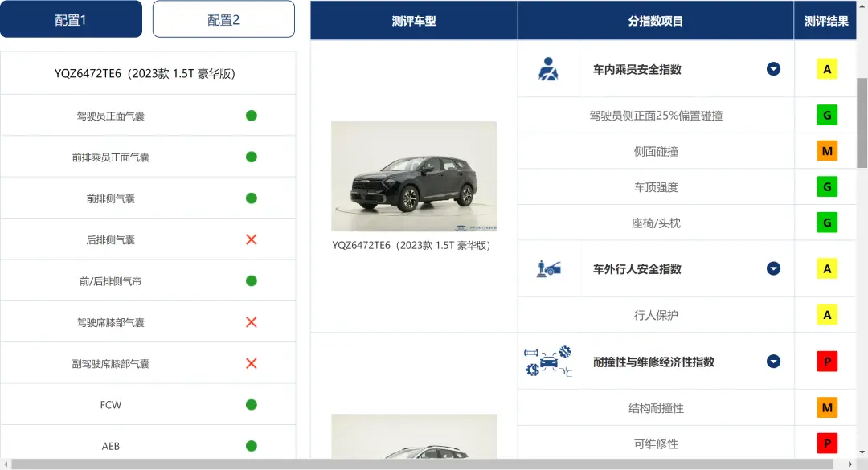Click the 测评结果 column header

826,20
